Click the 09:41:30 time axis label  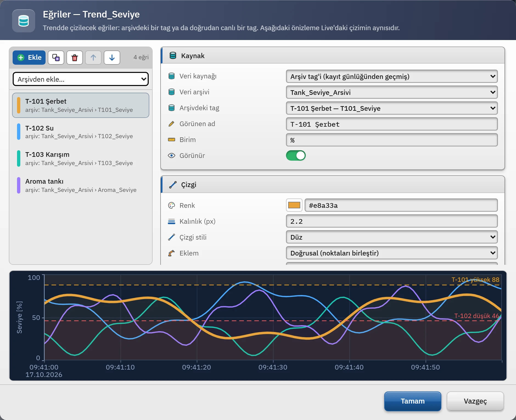[273, 367]
